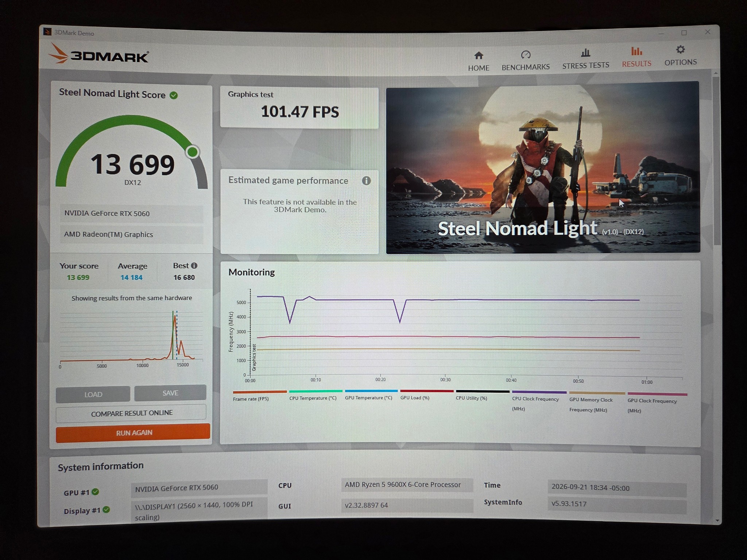Toggle GPU Clock Frequency legend swatch

657,394
